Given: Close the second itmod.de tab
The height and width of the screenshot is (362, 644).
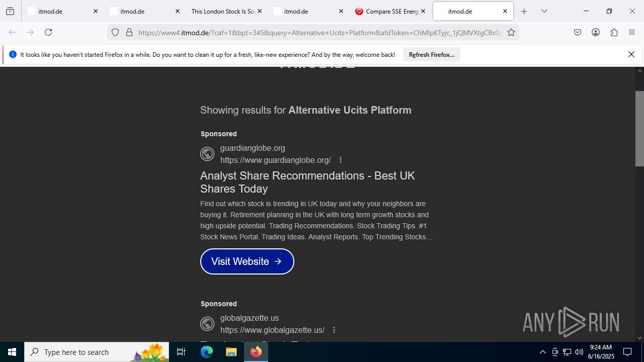Looking at the screenshot, I should tap(177, 11).
